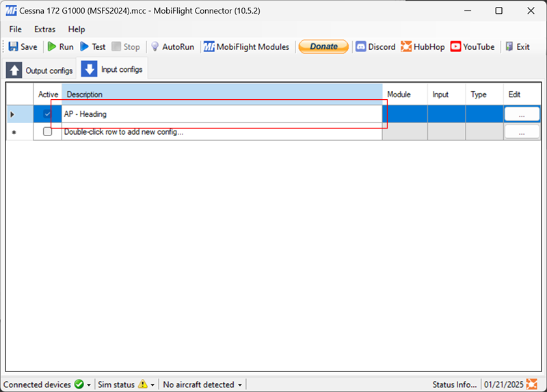Open the File menu
Screen dimensions: 547x392
coord(15,29)
